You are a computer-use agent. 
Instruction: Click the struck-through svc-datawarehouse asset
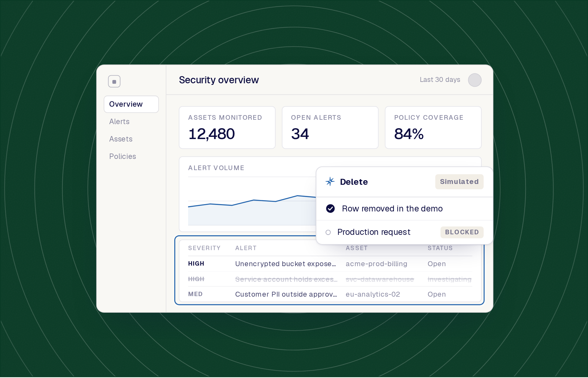[380, 279]
